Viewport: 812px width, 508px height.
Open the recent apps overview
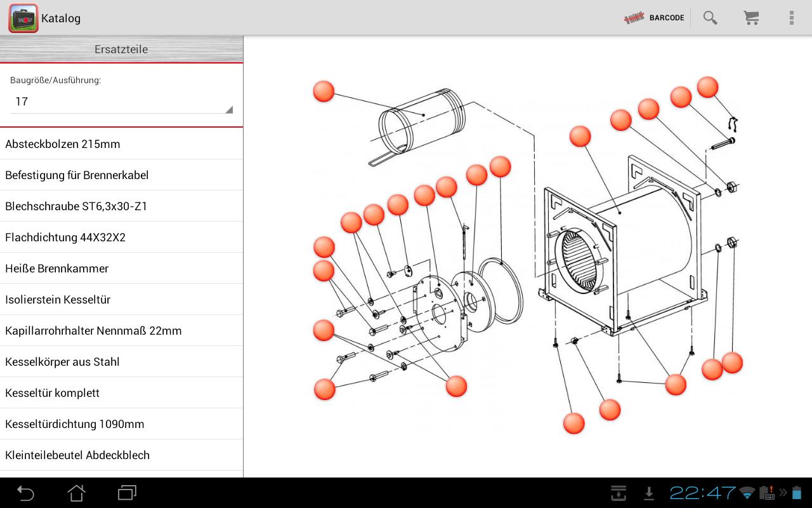127,493
